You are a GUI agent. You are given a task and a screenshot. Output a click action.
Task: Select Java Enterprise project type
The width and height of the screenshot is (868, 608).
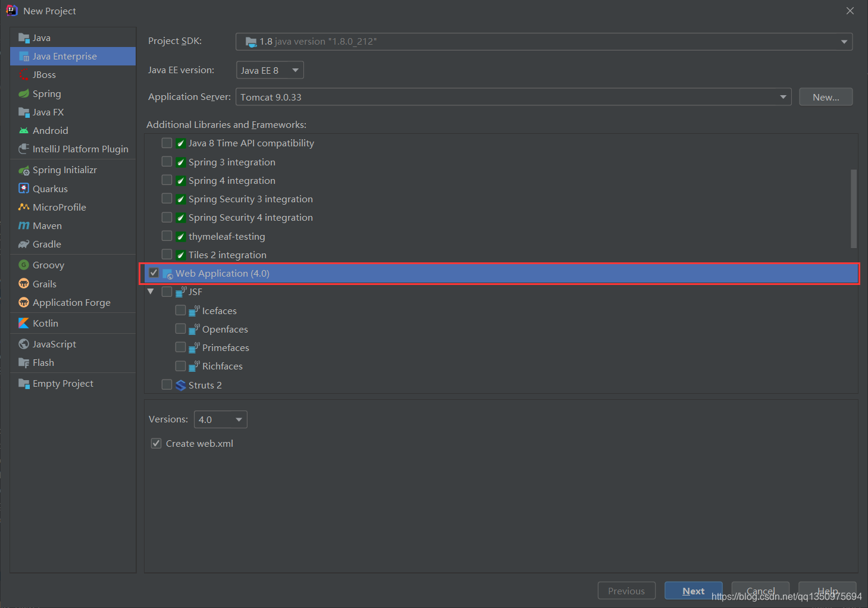click(x=73, y=57)
